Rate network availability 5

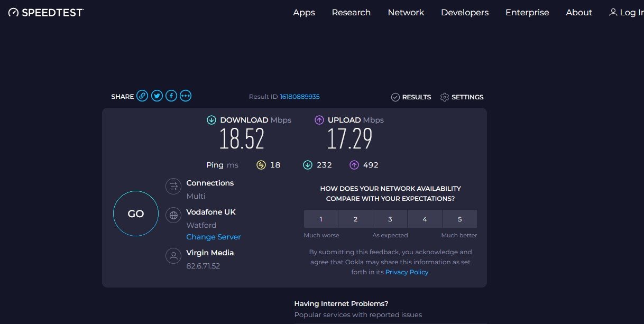[x=459, y=219]
